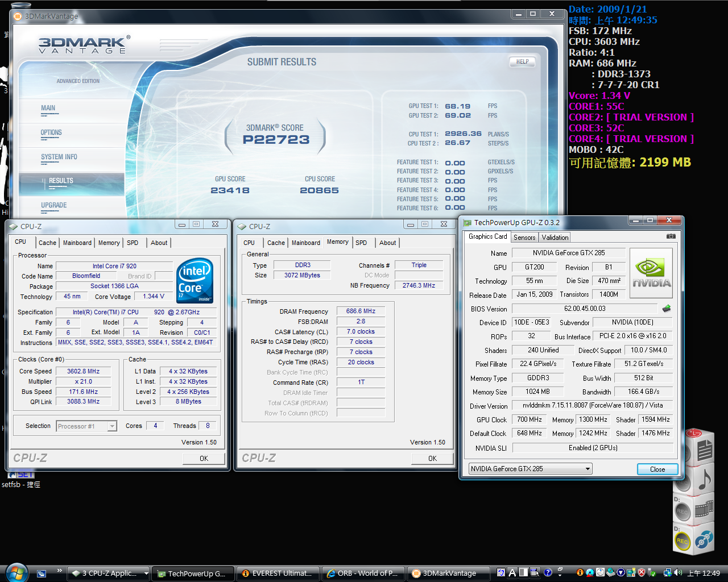Click the volume speaker tray icon
The width and height of the screenshot is (728, 582).
pos(677,573)
